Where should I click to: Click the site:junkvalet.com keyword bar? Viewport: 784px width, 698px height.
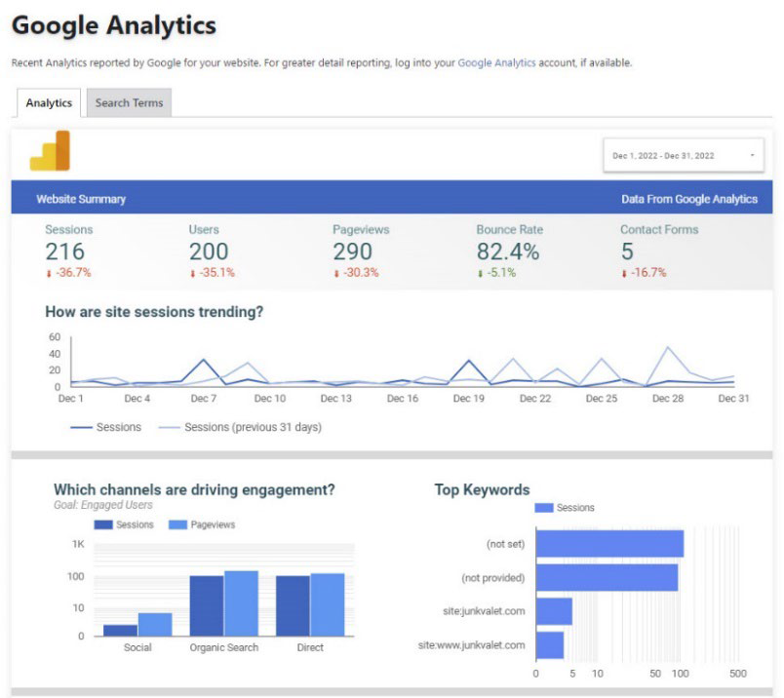click(554, 611)
